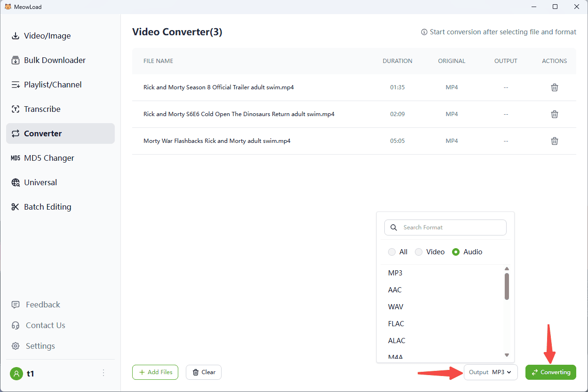
Task: Delete Morty War Flashbacks file with trash icon
Action: click(554, 141)
